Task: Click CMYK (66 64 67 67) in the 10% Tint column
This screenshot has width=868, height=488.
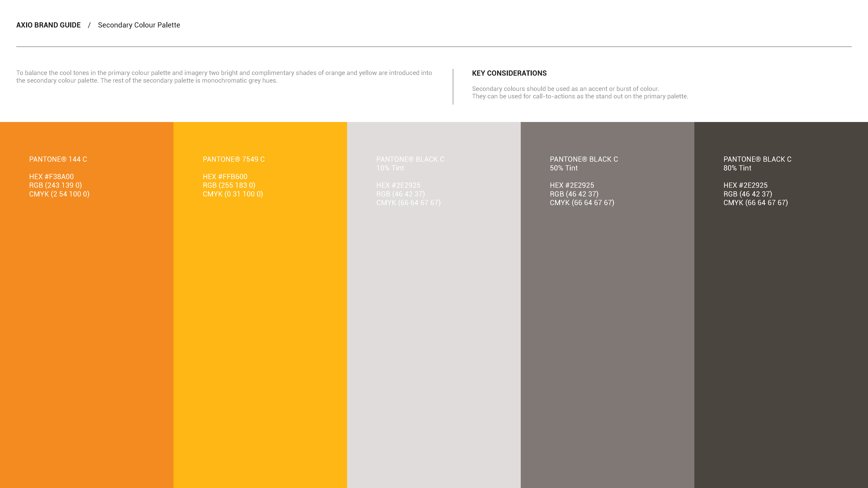Action: [x=408, y=203]
